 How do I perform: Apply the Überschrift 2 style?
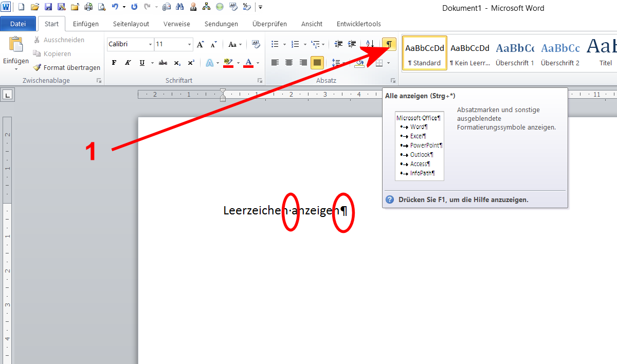click(560, 53)
